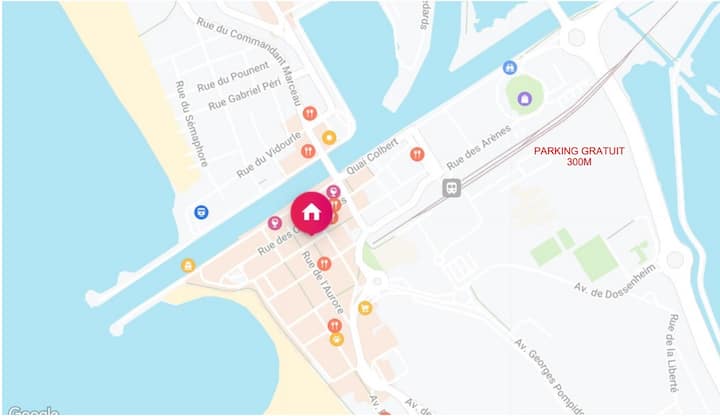Click the PARKING GRATUIT 300M label
The width and height of the screenshot is (720, 416).
(579, 156)
